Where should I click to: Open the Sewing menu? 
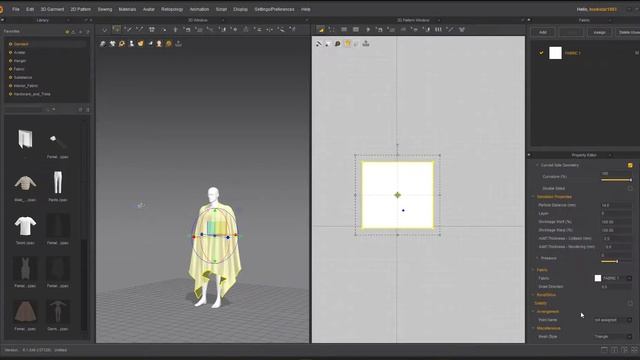click(104, 9)
